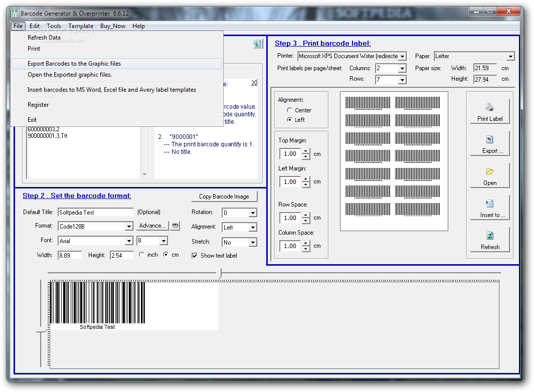Decrease the Top Margin spinner value
Image resolution: width=534 pixels, height=392 pixels.
pyautogui.click(x=306, y=156)
